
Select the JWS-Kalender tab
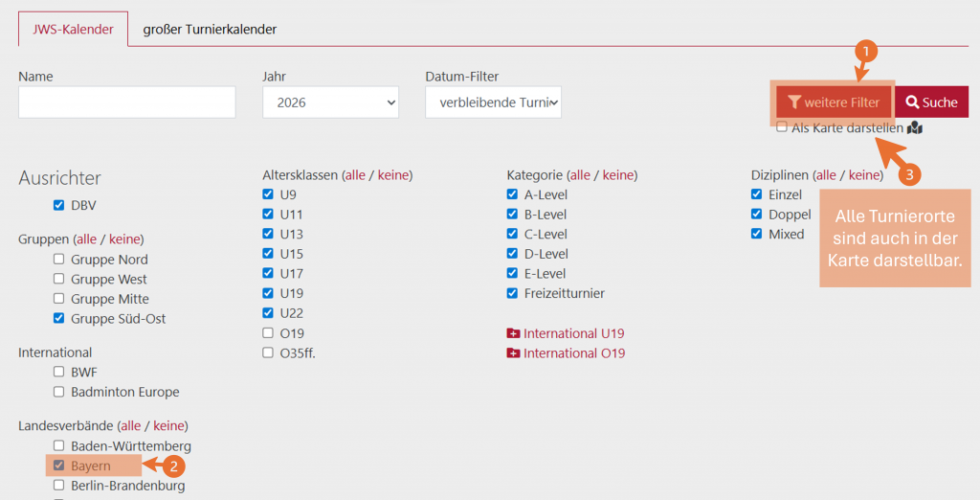(x=73, y=30)
